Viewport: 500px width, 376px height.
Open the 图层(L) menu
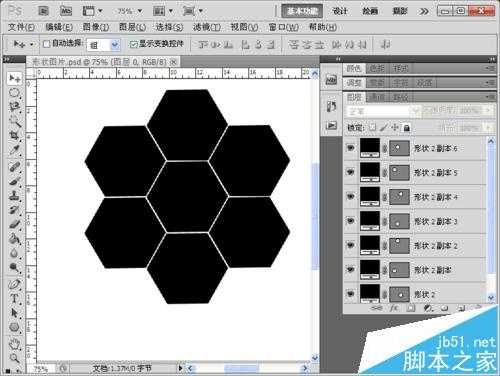[132, 27]
